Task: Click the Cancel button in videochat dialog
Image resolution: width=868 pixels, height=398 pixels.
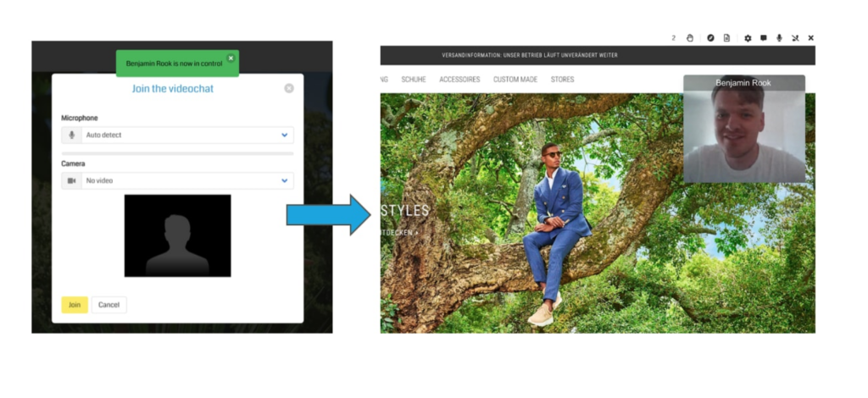Action: (108, 305)
